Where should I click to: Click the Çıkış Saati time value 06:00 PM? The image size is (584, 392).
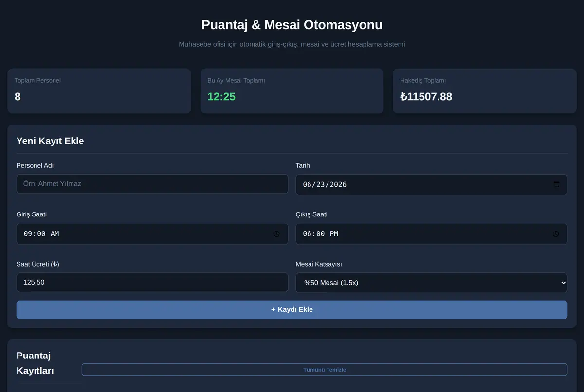pyautogui.click(x=320, y=234)
